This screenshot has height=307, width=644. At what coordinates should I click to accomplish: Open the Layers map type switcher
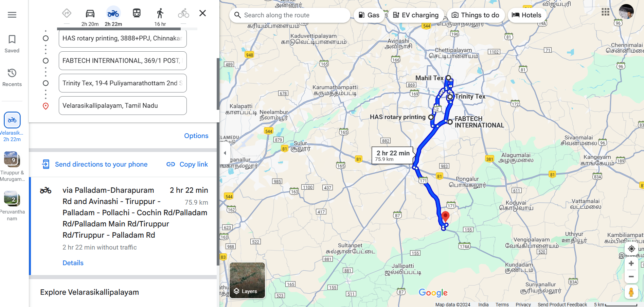(x=247, y=280)
